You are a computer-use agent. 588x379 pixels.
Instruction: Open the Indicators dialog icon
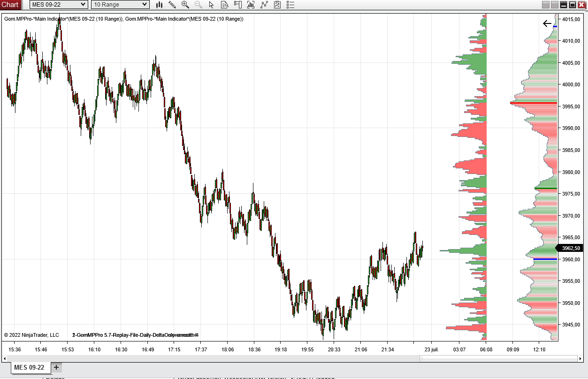click(251, 5)
